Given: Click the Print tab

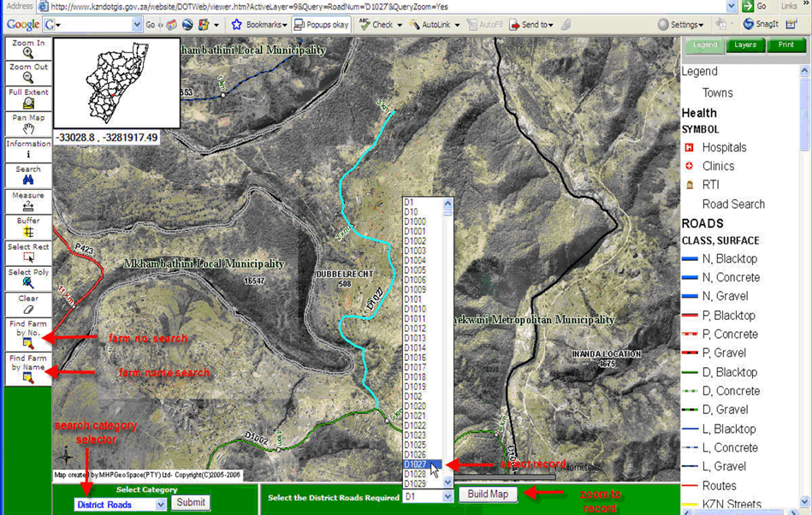Looking at the screenshot, I should tap(785, 45).
